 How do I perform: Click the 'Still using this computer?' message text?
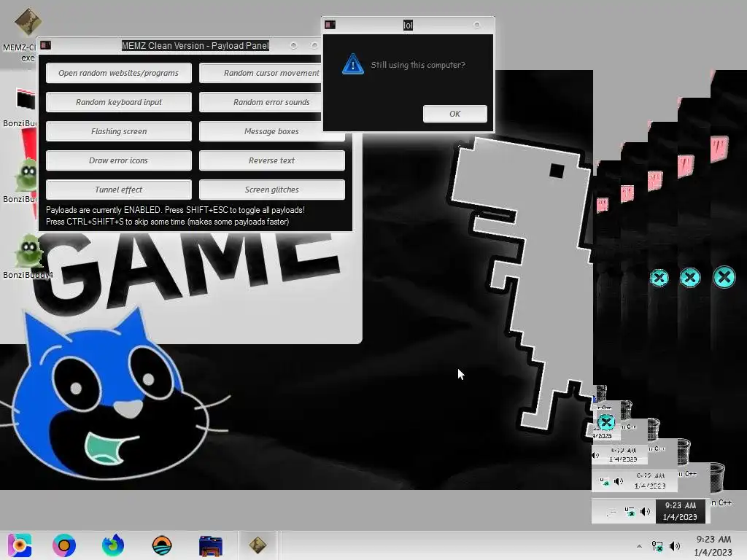point(418,65)
